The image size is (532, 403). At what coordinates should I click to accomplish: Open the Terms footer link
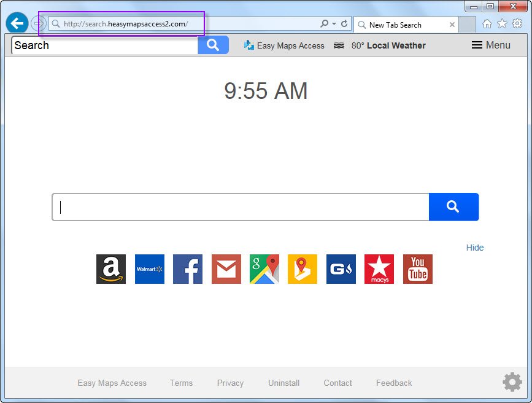click(181, 383)
